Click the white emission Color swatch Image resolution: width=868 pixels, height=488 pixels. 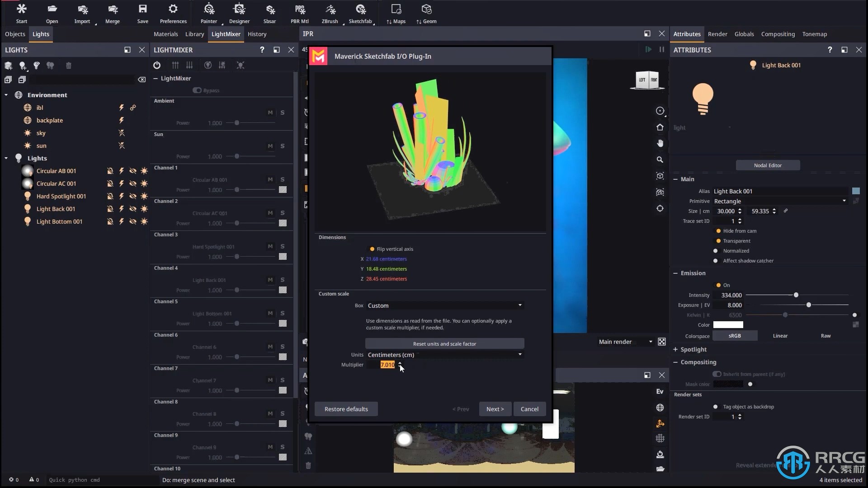[x=728, y=325]
